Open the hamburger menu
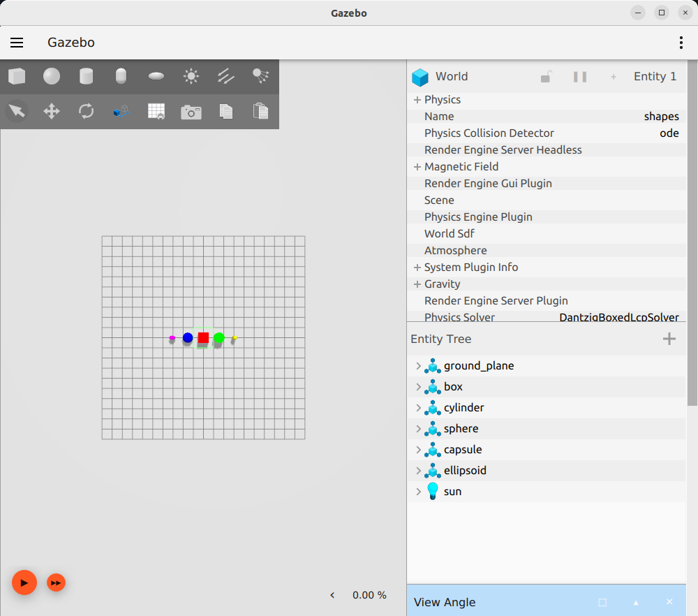 coord(17,43)
